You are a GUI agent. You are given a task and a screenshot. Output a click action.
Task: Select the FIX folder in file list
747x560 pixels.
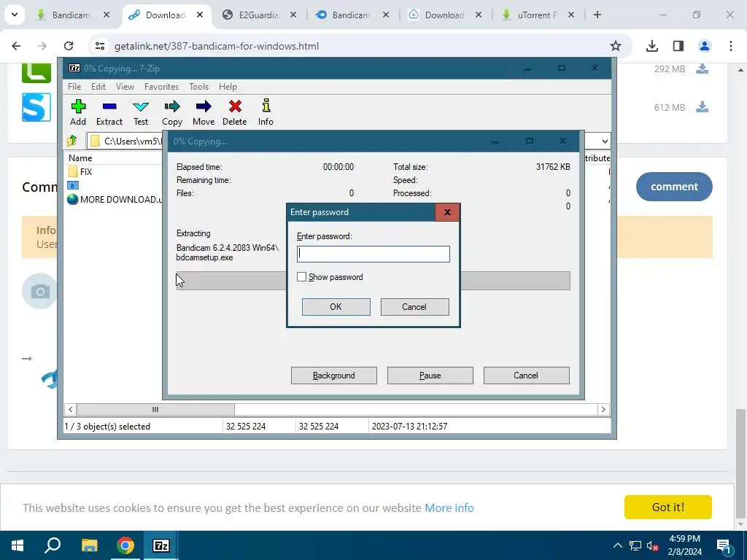click(80, 172)
